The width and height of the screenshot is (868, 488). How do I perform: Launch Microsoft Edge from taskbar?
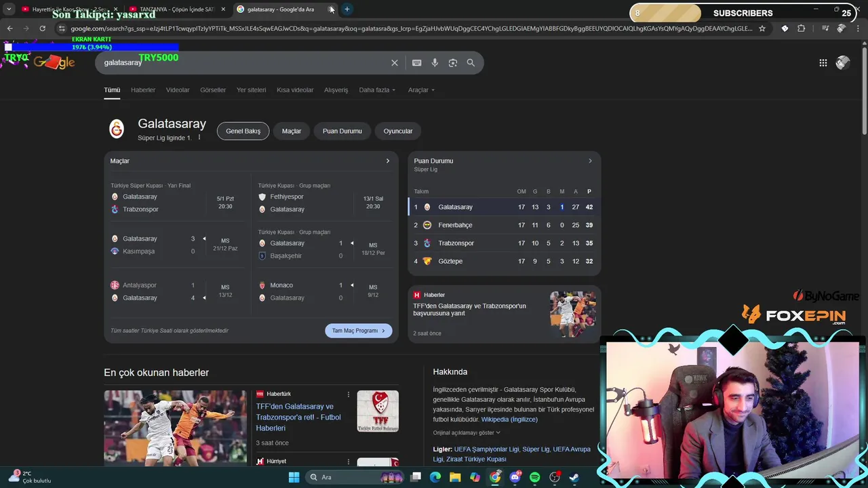[x=435, y=477]
